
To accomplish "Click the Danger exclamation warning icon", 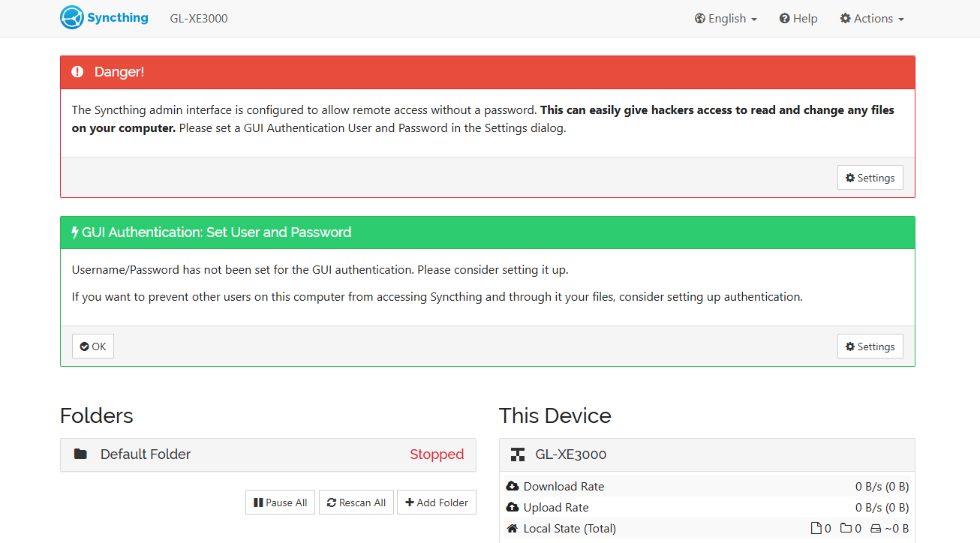I will [x=77, y=72].
